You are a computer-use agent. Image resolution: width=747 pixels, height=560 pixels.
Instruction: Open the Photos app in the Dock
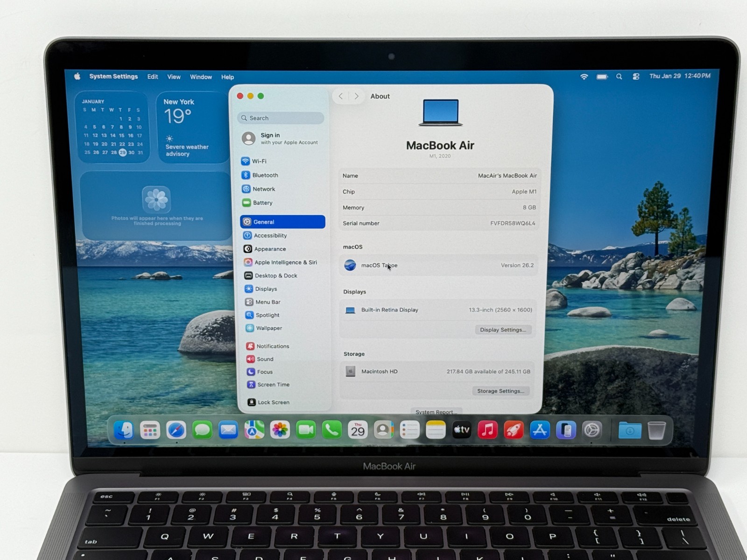tap(280, 430)
